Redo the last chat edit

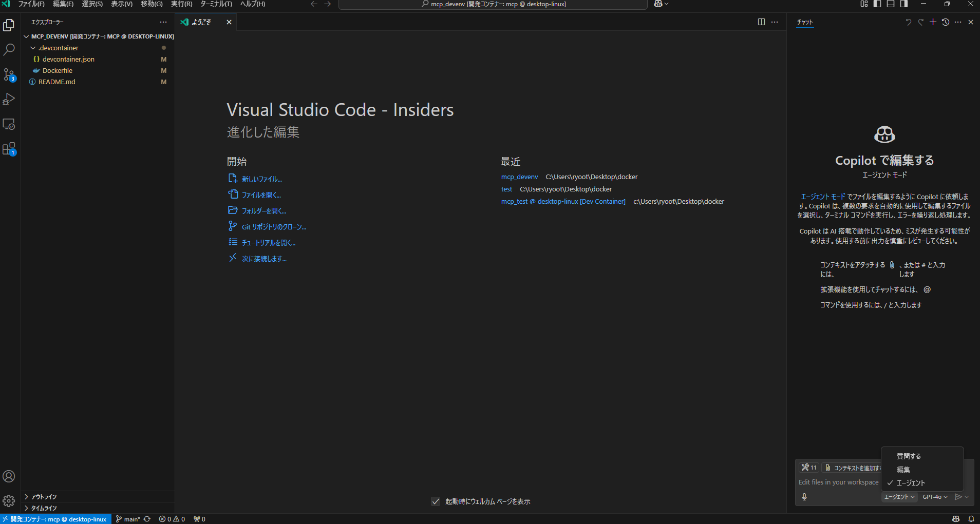[x=920, y=22]
